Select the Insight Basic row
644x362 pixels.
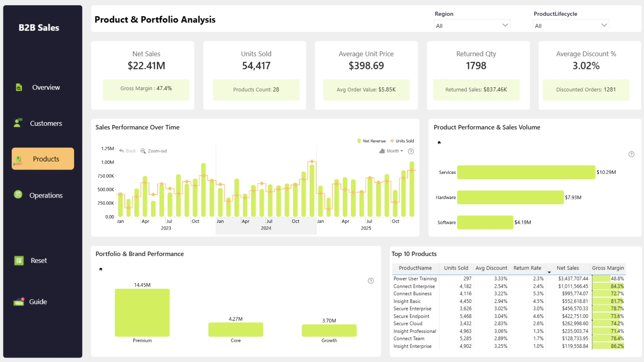coord(508,301)
